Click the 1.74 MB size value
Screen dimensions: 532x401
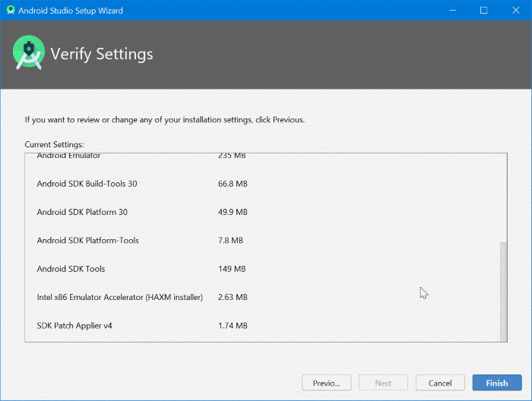(233, 326)
